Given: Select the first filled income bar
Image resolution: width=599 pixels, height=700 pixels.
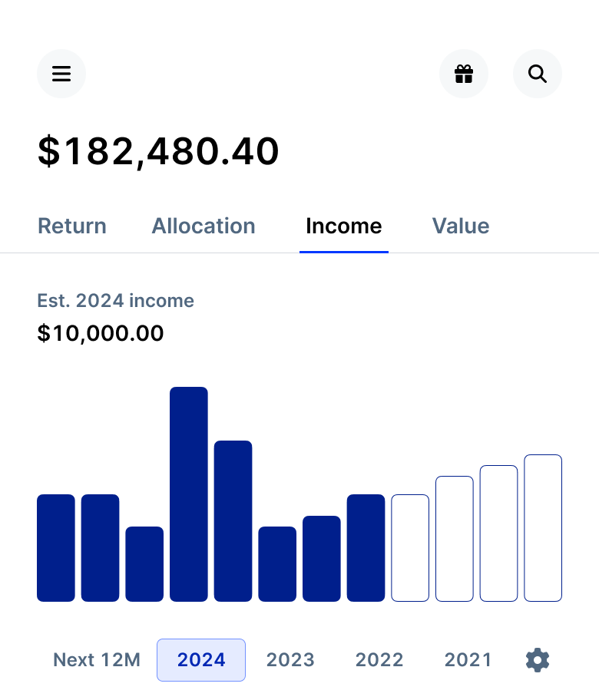Looking at the screenshot, I should click(56, 548).
